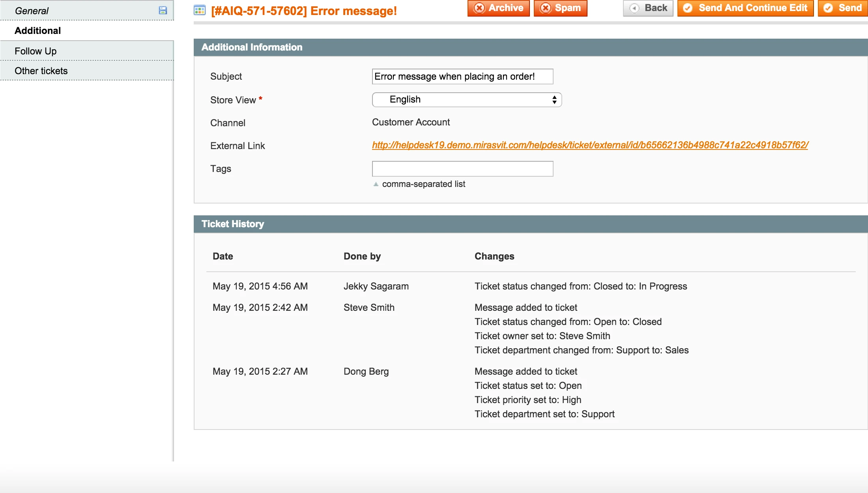Click the save icon on the General tab

tap(163, 11)
